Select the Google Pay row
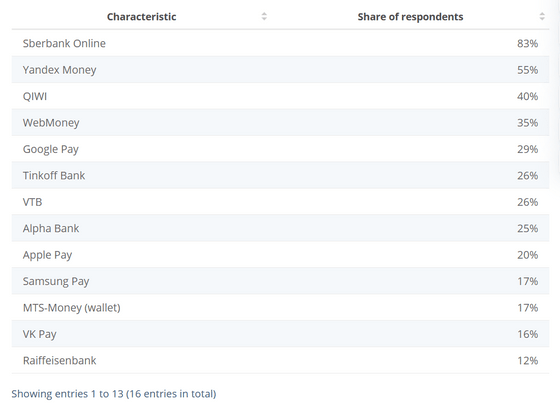This screenshot has width=560, height=406. [280, 149]
